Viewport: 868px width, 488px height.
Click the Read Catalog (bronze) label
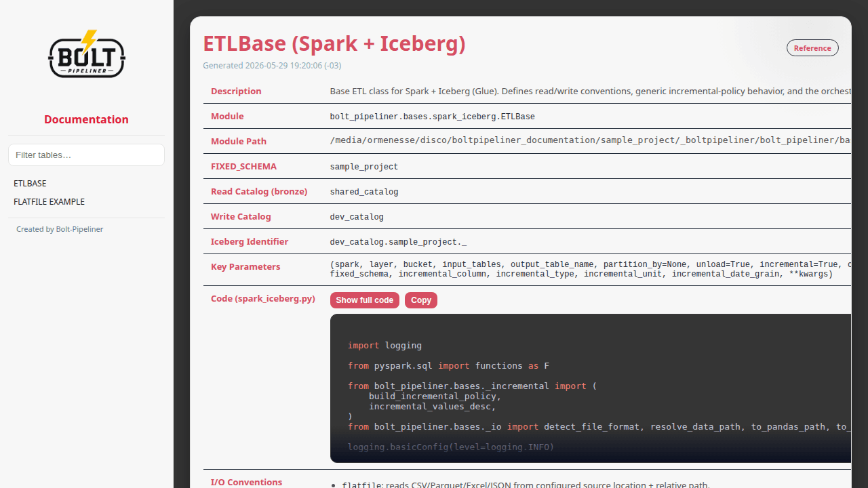(x=259, y=192)
